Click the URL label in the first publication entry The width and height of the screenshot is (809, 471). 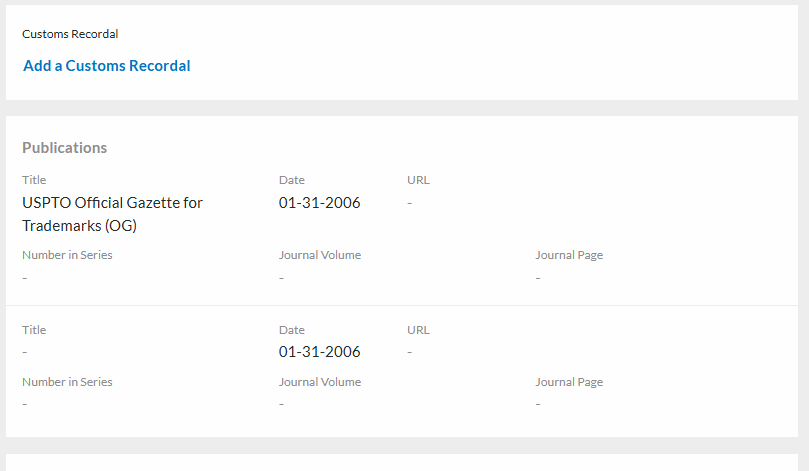418,180
